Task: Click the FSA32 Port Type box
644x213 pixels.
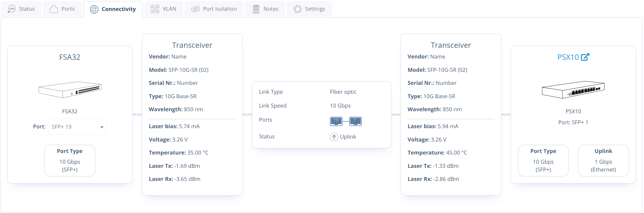Action: pyautogui.click(x=70, y=161)
